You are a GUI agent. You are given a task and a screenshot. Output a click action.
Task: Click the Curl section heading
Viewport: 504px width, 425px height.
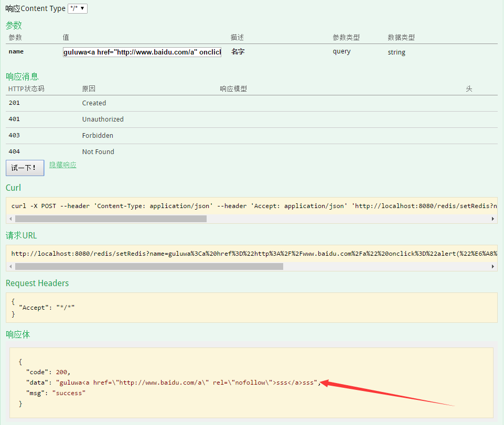(x=13, y=188)
